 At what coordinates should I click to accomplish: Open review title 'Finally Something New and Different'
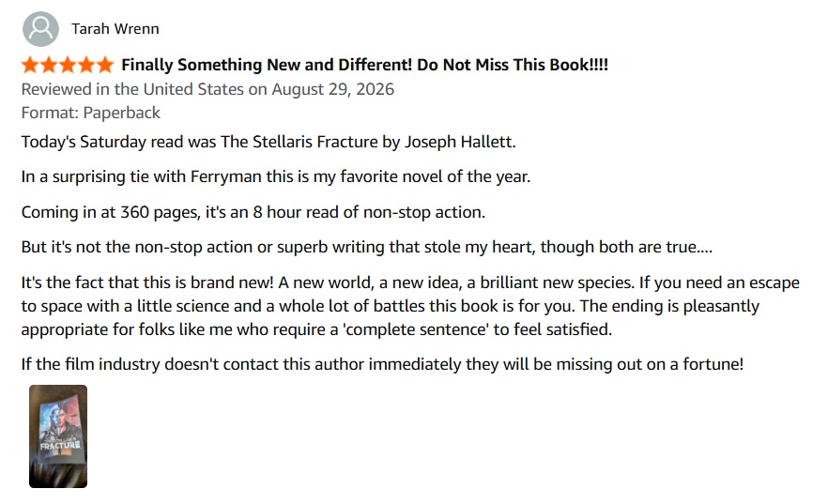click(365, 65)
